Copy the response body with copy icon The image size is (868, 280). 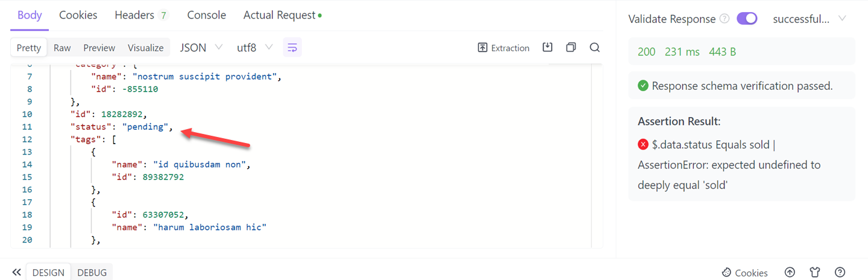pyautogui.click(x=571, y=47)
